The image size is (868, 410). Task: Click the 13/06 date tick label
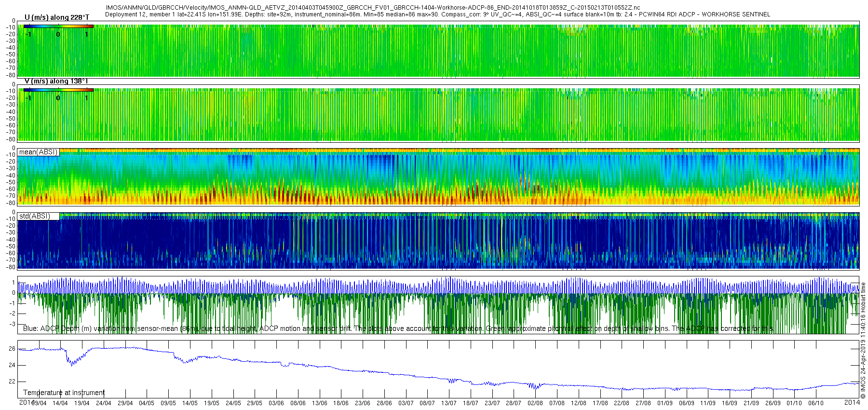320,403
